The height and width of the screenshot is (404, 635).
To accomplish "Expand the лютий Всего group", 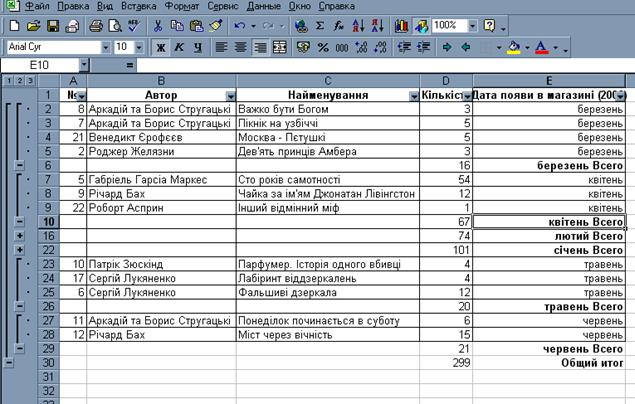I will [19, 236].
